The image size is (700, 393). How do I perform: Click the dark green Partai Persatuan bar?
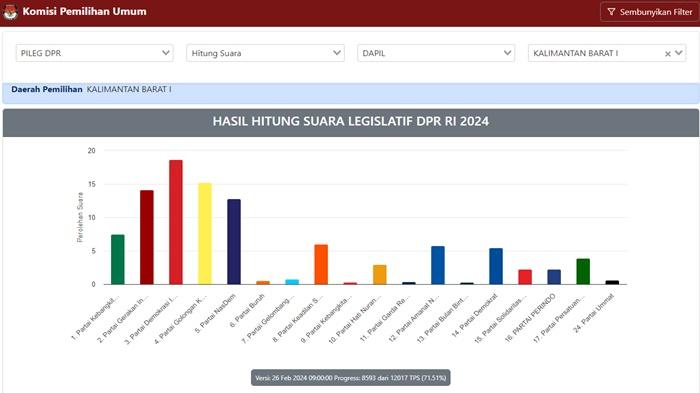583,272
